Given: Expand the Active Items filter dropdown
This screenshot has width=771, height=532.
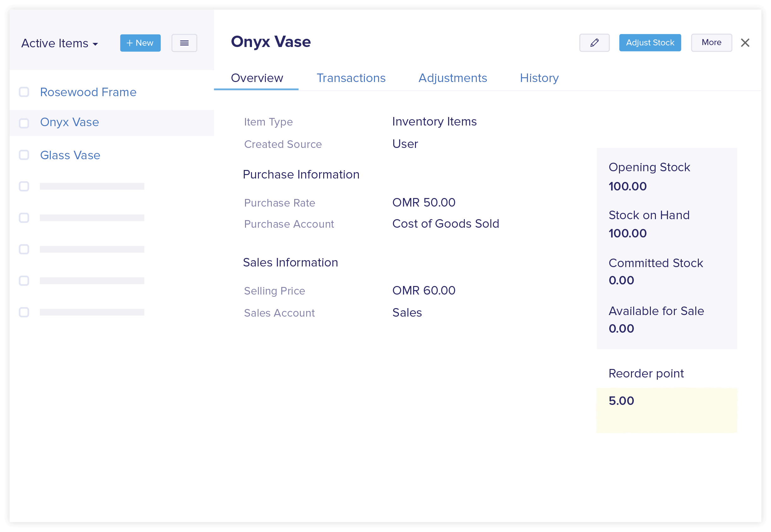Looking at the screenshot, I should coord(60,44).
